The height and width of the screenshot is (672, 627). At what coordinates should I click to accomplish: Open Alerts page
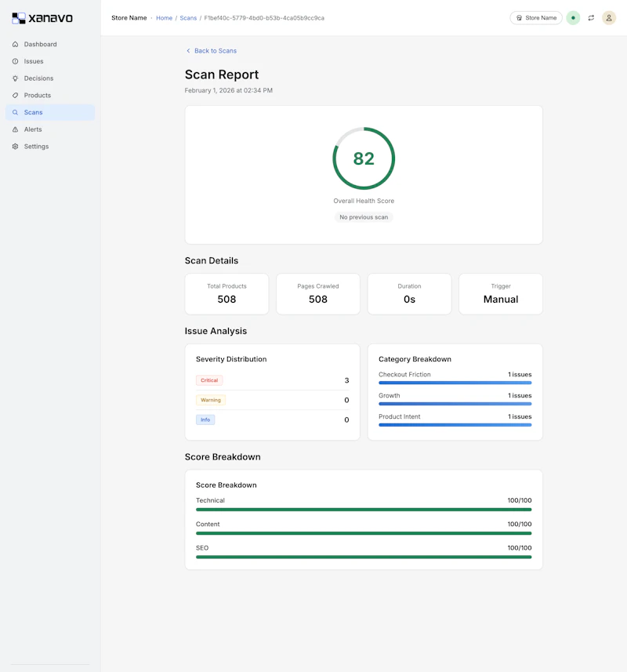(50, 129)
